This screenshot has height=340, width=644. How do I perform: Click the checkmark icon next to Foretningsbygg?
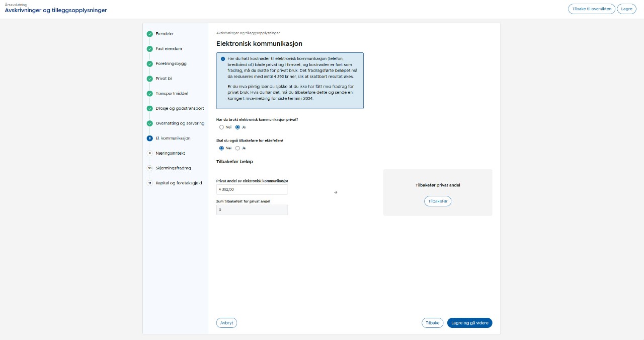click(149, 64)
